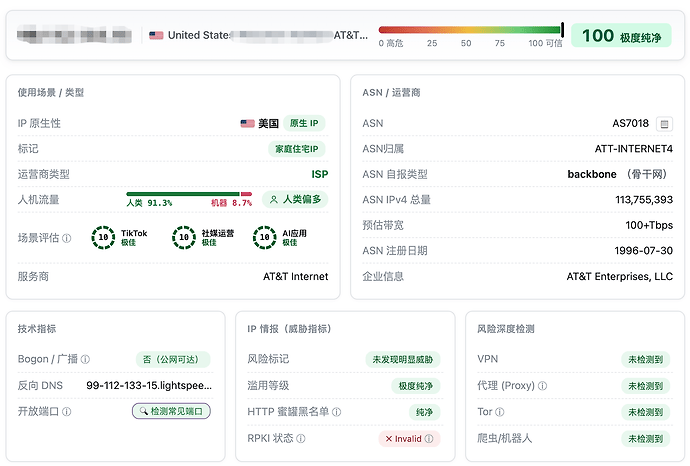The image size is (690, 466).
Task: Click the 0 高危 scale label
Action: click(391, 43)
